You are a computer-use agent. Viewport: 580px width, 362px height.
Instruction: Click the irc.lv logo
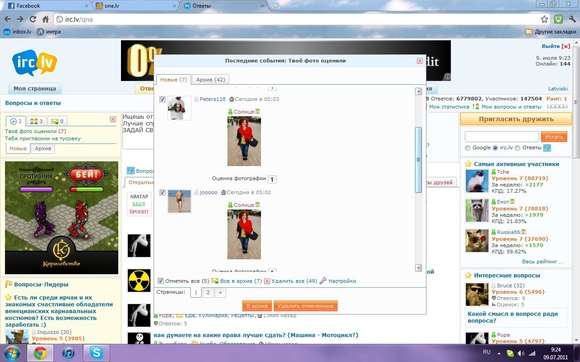click(x=34, y=62)
